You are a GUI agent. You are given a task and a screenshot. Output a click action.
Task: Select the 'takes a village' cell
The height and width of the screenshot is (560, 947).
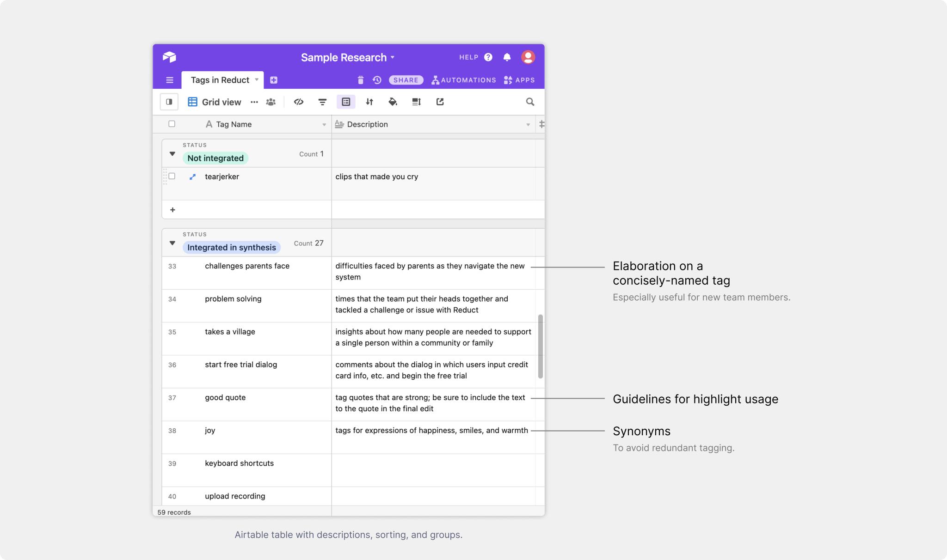pyautogui.click(x=247, y=339)
